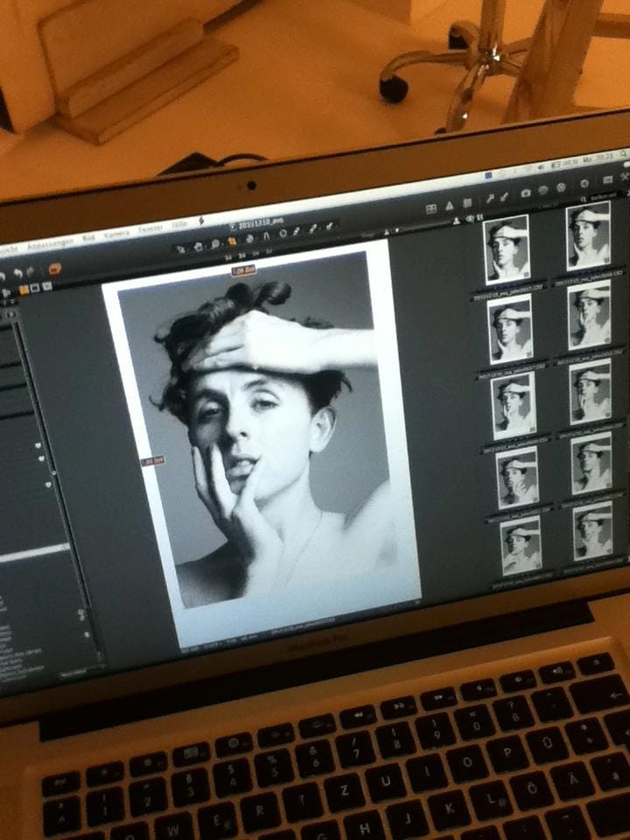This screenshot has height=840, width=630.
Task: Click the Redo arrow icon
Action: [31, 271]
